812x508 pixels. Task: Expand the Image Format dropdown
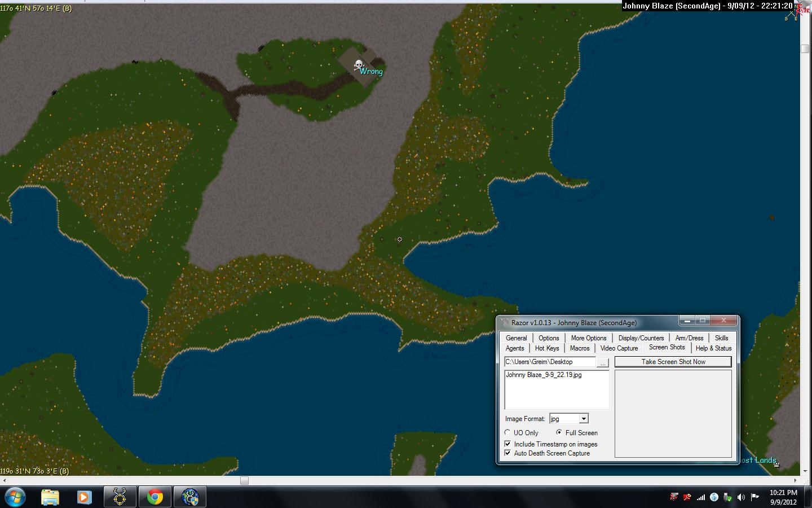click(x=584, y=419)
